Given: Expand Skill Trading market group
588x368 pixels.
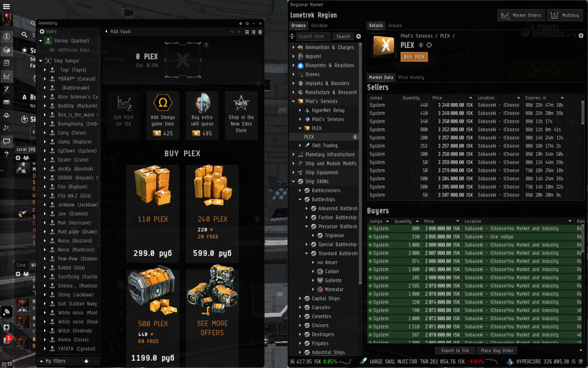Looking at the screenshot, I should (x=300, y=146).
